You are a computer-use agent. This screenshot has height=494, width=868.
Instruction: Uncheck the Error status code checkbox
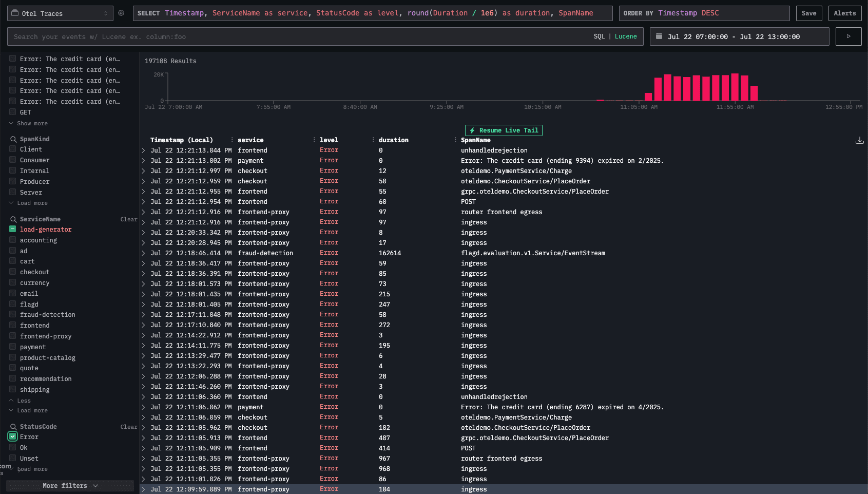click(13, 437)
